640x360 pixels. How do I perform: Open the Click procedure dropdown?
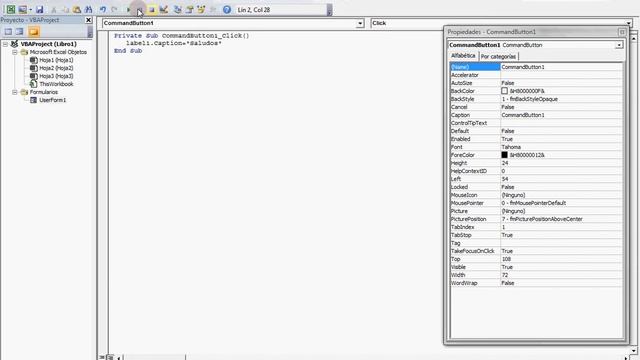(629, 23)
